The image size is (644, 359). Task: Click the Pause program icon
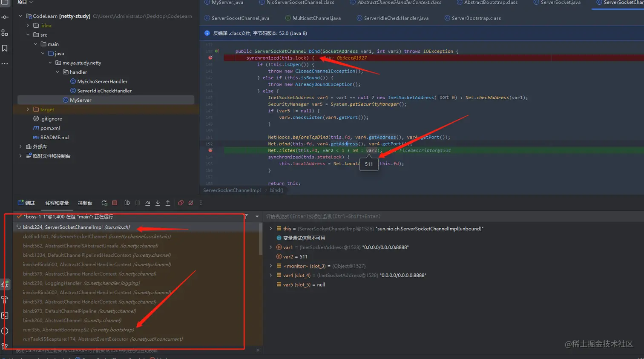[137, 203]
